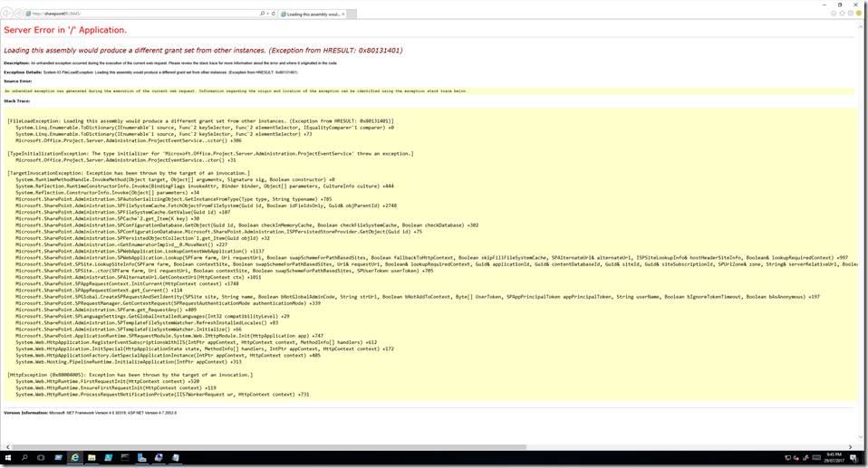
Task: Click the horizontal scrollbar thumb
Action: (269, 447)
